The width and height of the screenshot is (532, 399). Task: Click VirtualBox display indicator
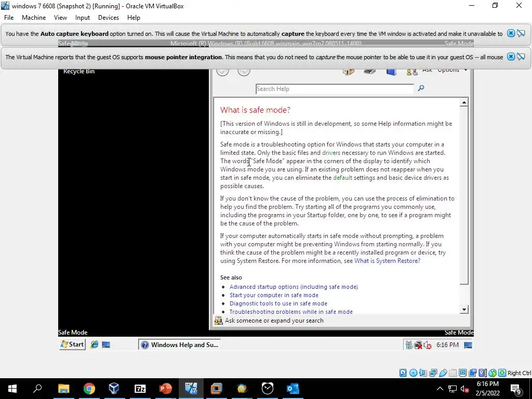462,373
